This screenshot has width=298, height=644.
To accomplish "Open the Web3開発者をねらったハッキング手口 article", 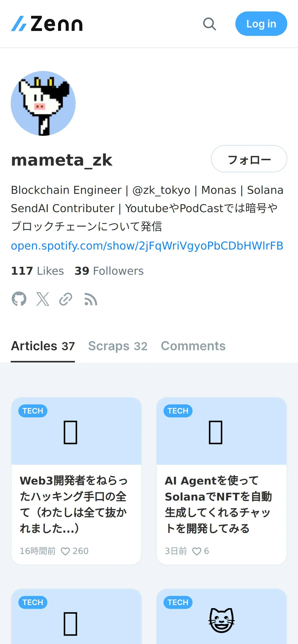I will [74, 504].
